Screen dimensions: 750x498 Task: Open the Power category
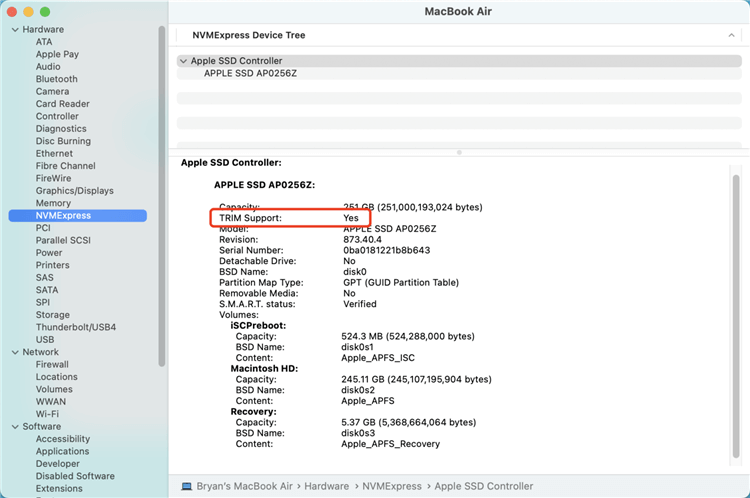point(49,254)
